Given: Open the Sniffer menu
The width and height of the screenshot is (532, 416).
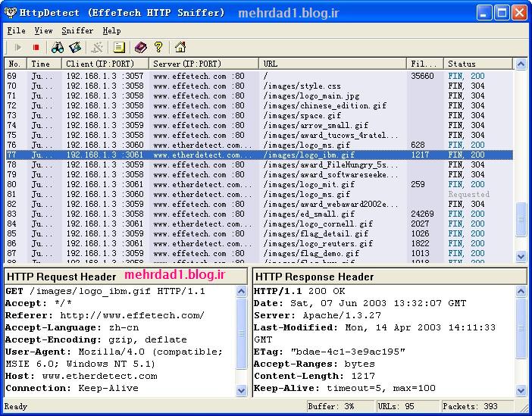Looking at the screenshot, I should tap(77, 31).
